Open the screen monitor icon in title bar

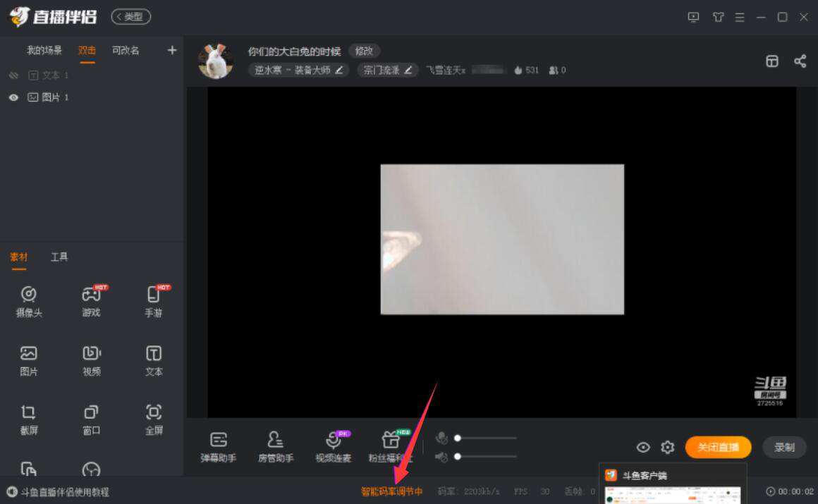coord(693,17)
